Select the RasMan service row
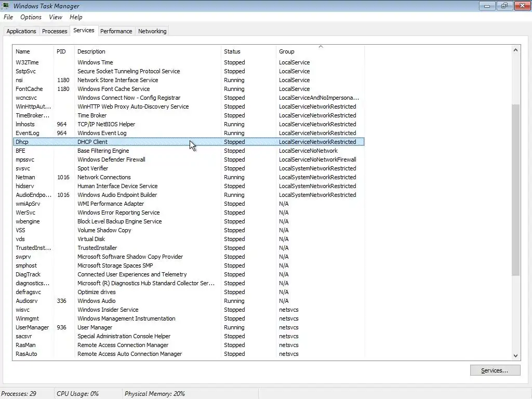Image resolution: width=532 pixels, height=399 pixels. click(x=189, y=345)
